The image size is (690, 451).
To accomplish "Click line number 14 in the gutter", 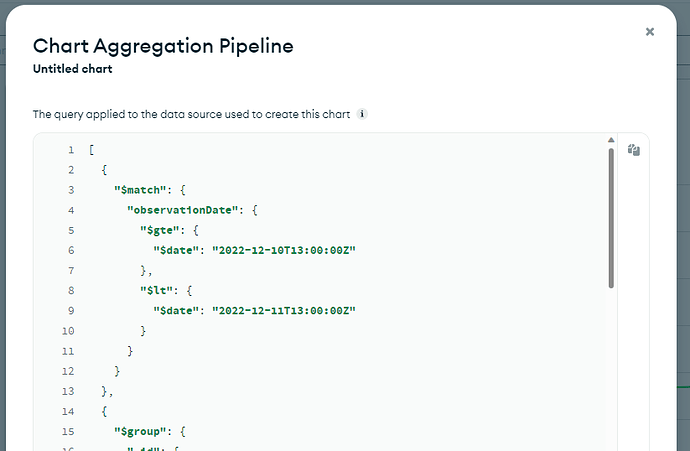I will (68, 411).
